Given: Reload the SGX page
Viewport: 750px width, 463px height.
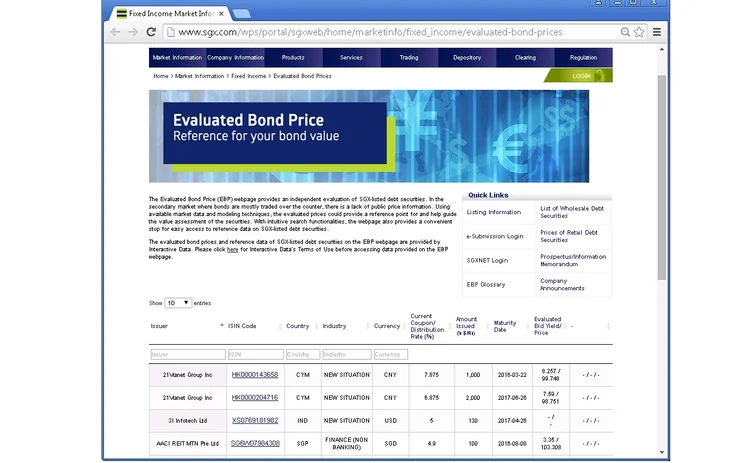Looking at the screenshot, I should point(151,32).
